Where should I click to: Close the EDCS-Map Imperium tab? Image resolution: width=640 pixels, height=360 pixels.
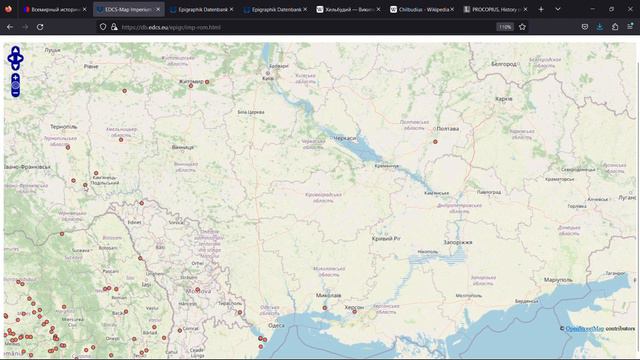[x=158, y=9]
